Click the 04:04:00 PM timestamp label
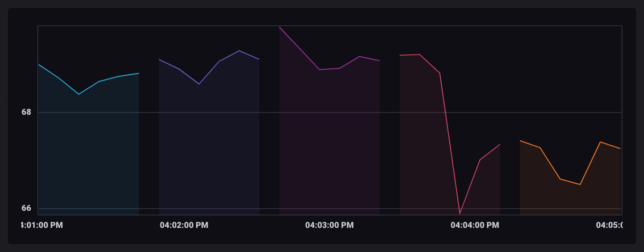The image size is (644, 252). point(474,225)
